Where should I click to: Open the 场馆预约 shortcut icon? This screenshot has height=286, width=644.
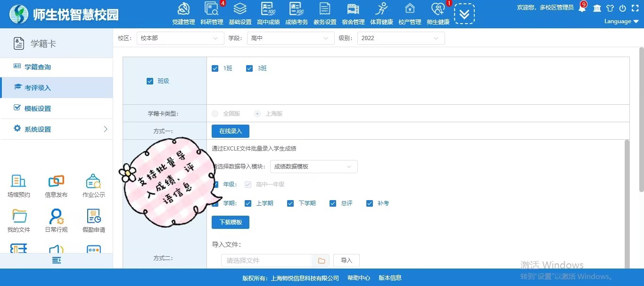tap(18, 181)
